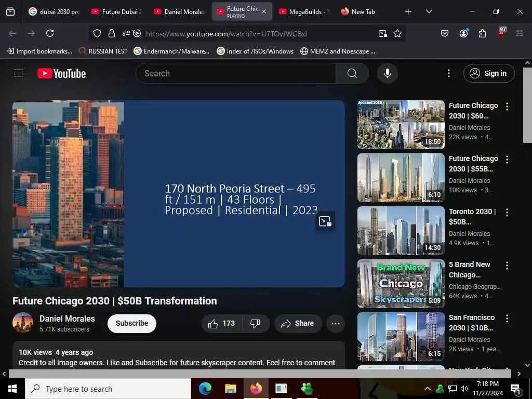Viewport: 532px width, 399px height.
Task: Open options for Future Chicago $60 video
Action: pyautogui.click(x=507, y=107)
